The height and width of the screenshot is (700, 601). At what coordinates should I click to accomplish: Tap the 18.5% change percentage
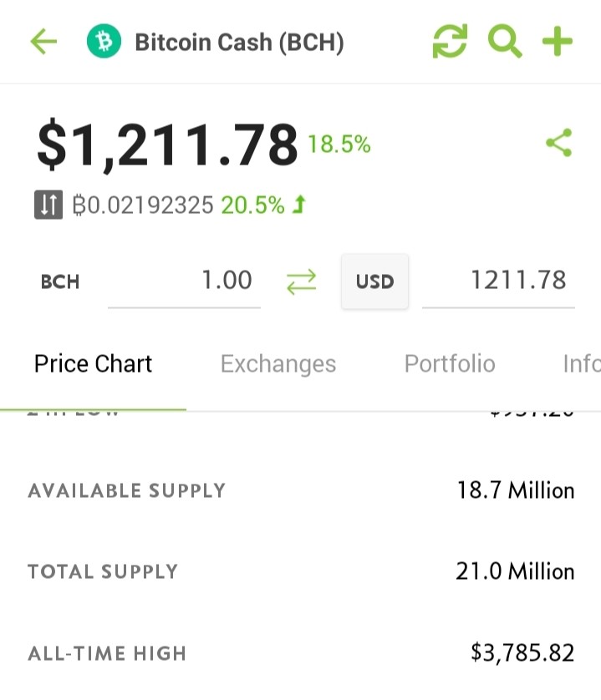pyautogui.click(x=339, y=145)
